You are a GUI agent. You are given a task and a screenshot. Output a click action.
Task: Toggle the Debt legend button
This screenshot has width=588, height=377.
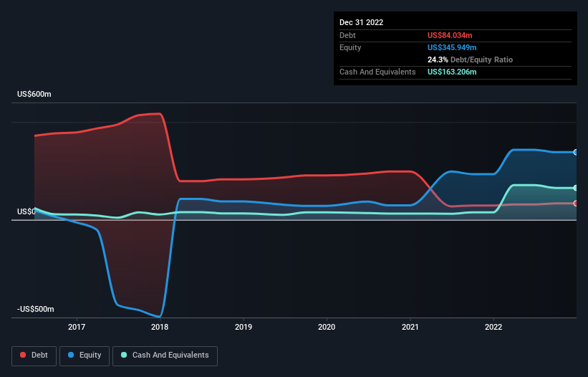[34, 355]
